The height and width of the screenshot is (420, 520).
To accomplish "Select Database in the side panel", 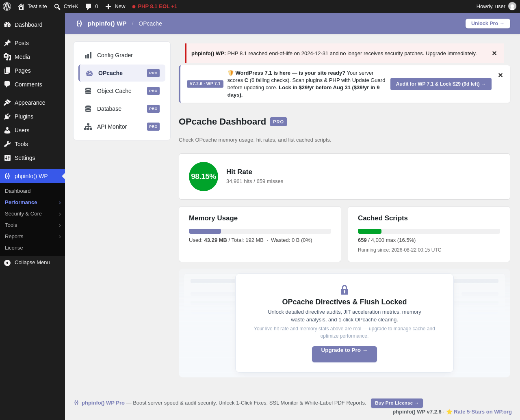I will (122, 109).
